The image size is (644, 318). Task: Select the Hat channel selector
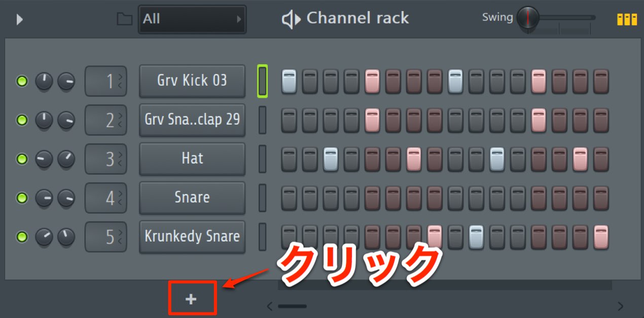coord(262,159)
